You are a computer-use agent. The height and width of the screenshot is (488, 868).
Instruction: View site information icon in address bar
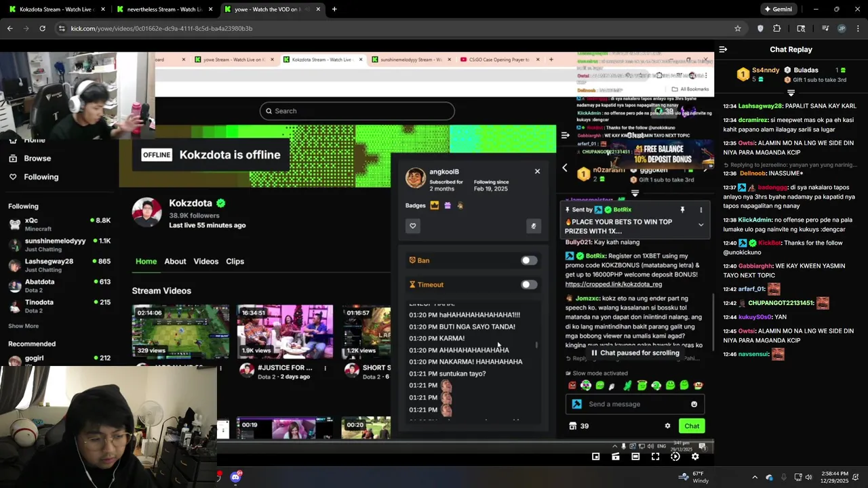(62, 28)
